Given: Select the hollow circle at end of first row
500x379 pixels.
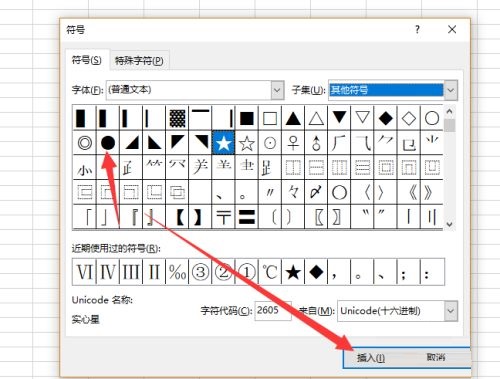Looking at the screenshot, I should click(x=432, y=118).
